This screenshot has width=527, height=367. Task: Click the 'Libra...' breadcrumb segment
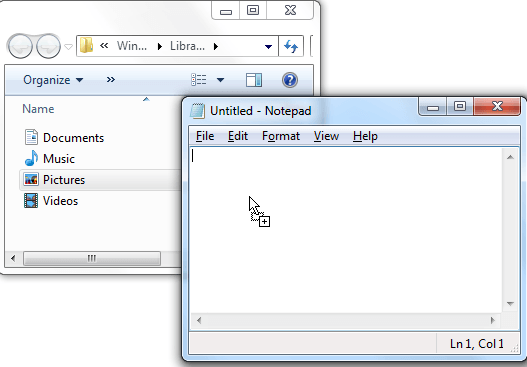pyautogui.click(x=187, y=46)
